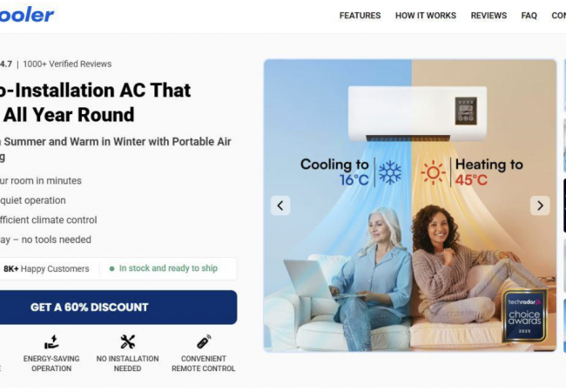Click the main cooling and heating product image

(x=410, y=206)
